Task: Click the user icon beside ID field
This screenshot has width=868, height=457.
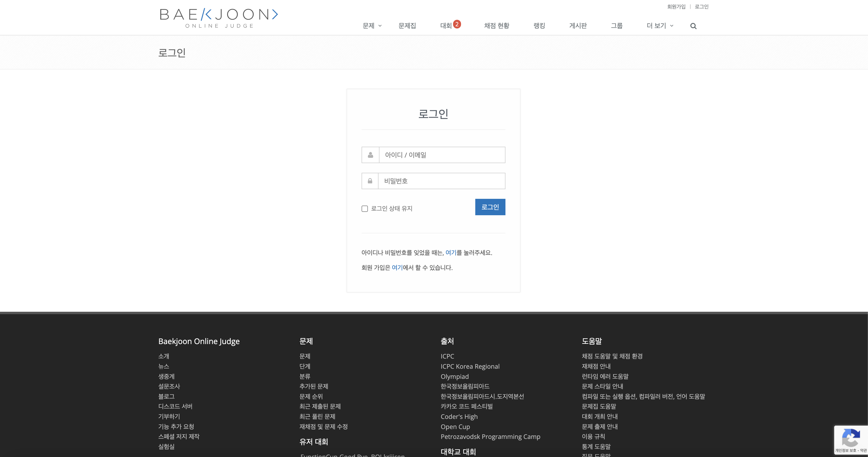Action: 370,155
